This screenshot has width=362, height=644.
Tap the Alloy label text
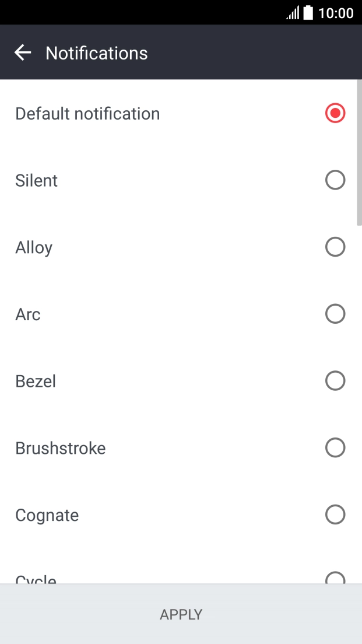(34, 247)
